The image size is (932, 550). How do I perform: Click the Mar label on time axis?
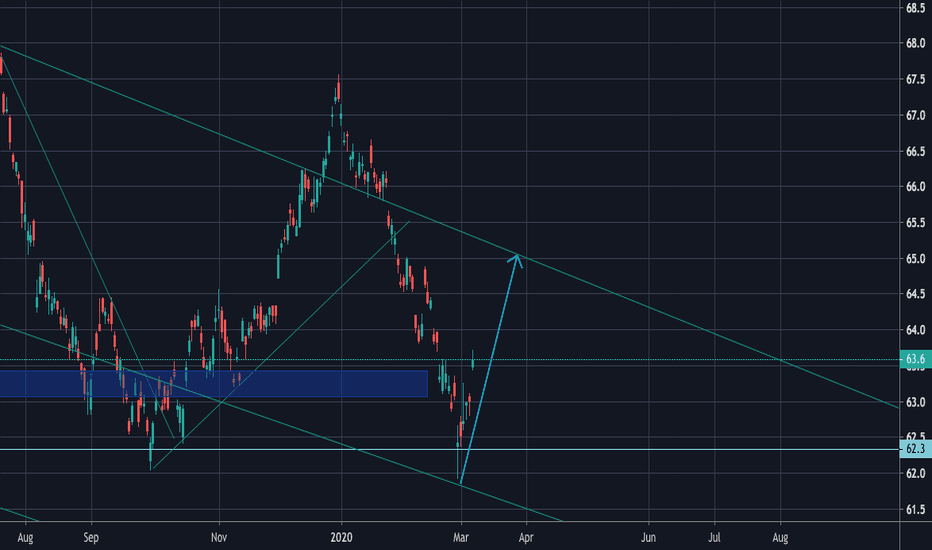pos(461,538)
